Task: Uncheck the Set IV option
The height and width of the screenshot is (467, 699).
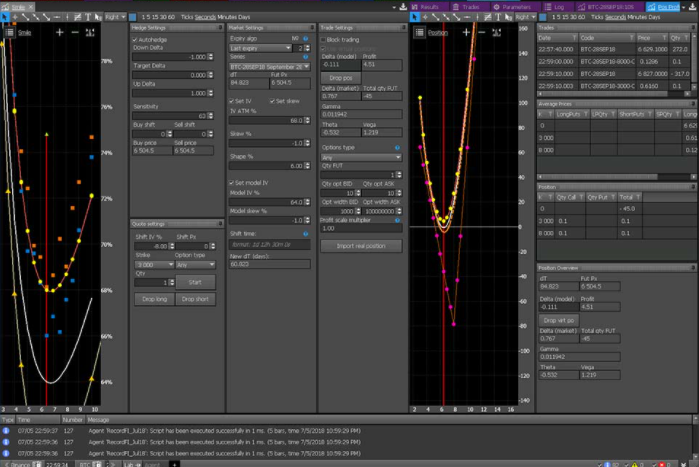Action: click(233, 100)
